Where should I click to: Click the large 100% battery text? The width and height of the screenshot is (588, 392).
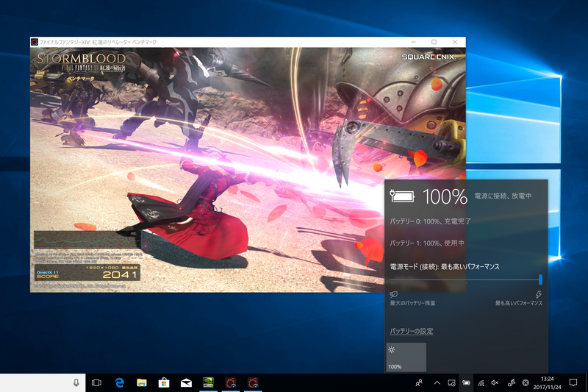(445, 196)
